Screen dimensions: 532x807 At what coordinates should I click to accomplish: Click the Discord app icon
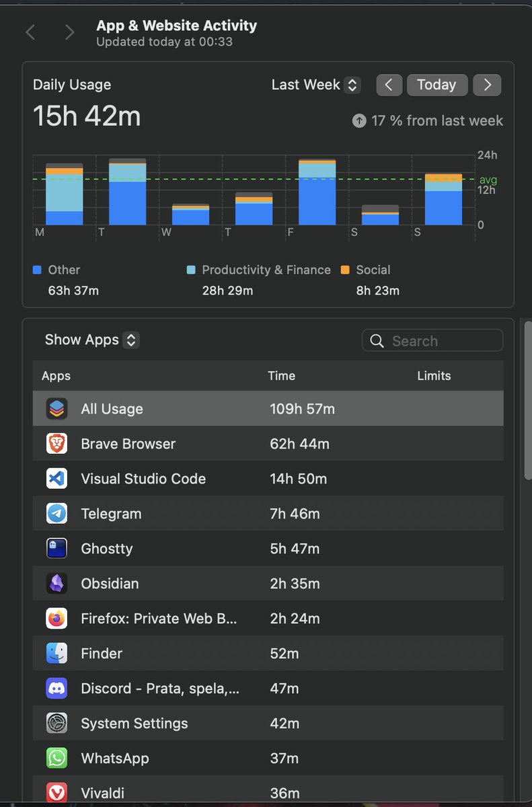pyautogui.click(x=56, y=689)
